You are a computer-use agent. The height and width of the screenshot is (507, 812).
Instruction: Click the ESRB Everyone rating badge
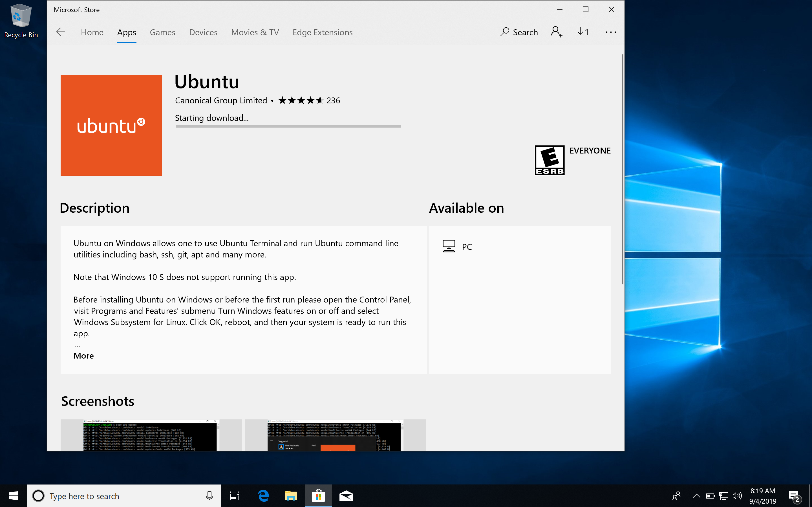549,160
